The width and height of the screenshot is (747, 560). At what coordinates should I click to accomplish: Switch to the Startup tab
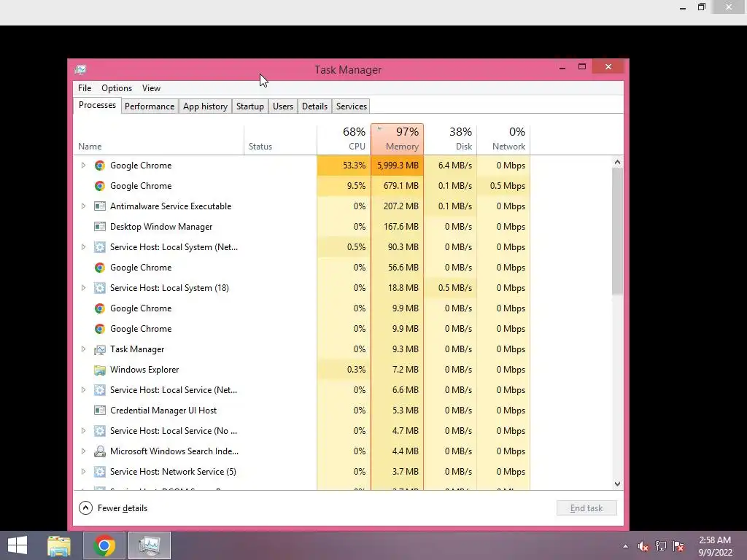pyautogui.click(x=250, y=106)
